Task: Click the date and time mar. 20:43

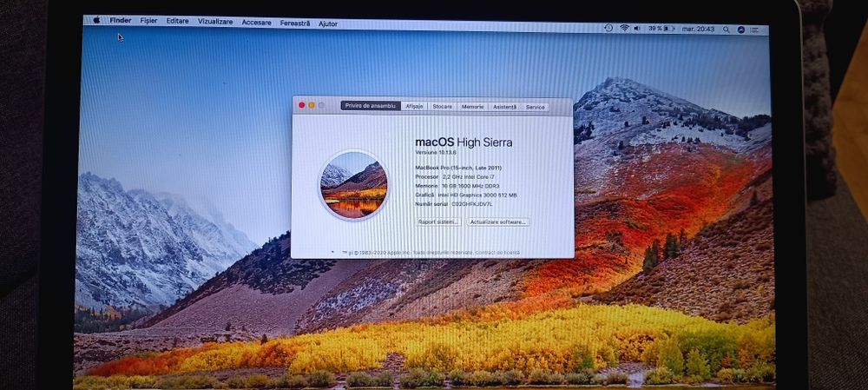Action: click(698, 29)
